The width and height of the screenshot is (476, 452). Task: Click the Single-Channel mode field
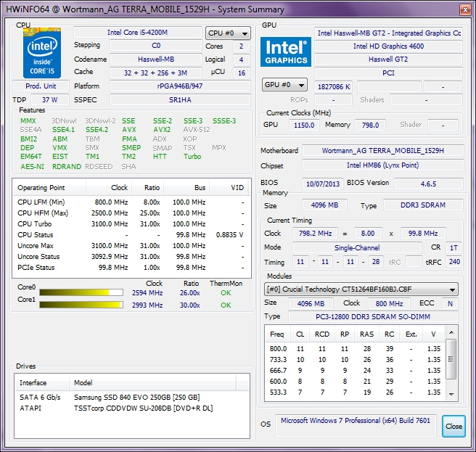point(357,247)
